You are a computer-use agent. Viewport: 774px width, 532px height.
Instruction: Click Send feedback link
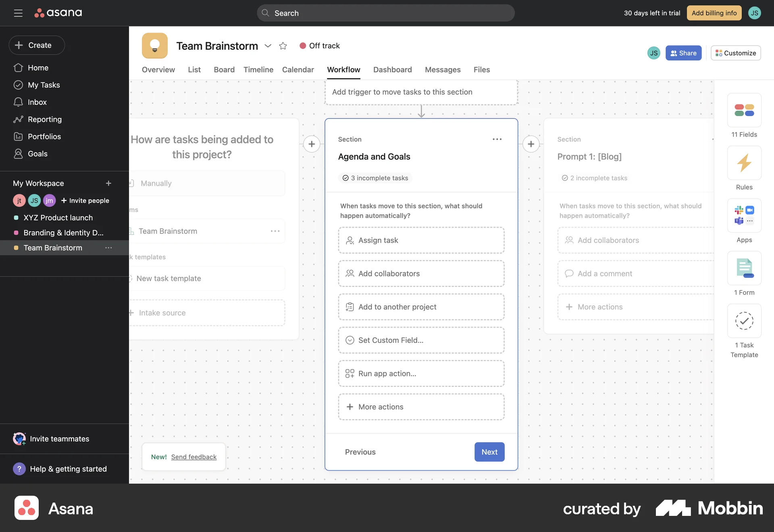coord(193,457)
